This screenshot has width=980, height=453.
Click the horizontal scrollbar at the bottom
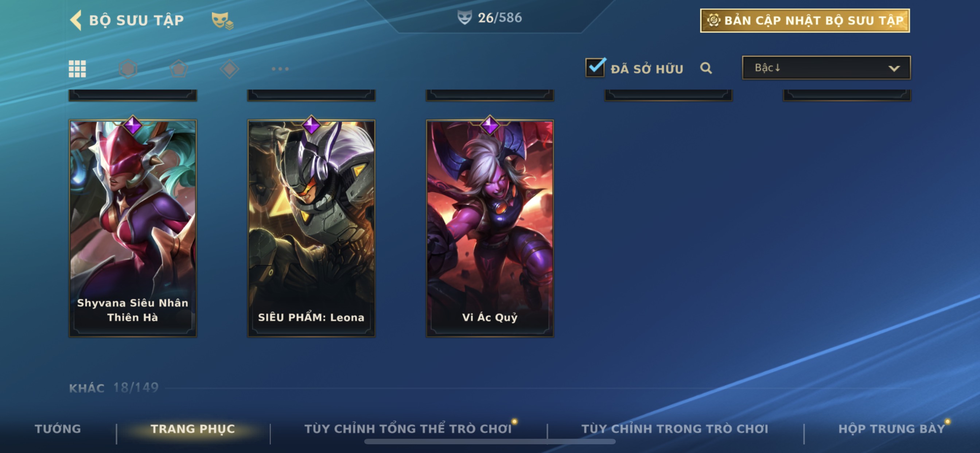click(x=490, y=442)
